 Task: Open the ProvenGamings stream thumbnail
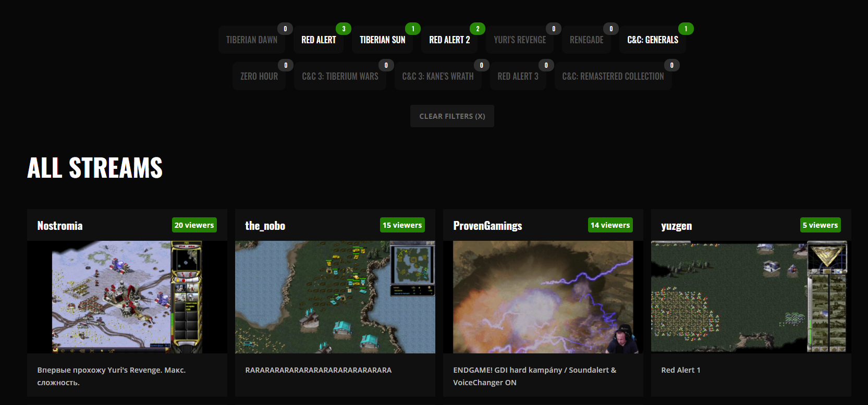tap(543, 297)
